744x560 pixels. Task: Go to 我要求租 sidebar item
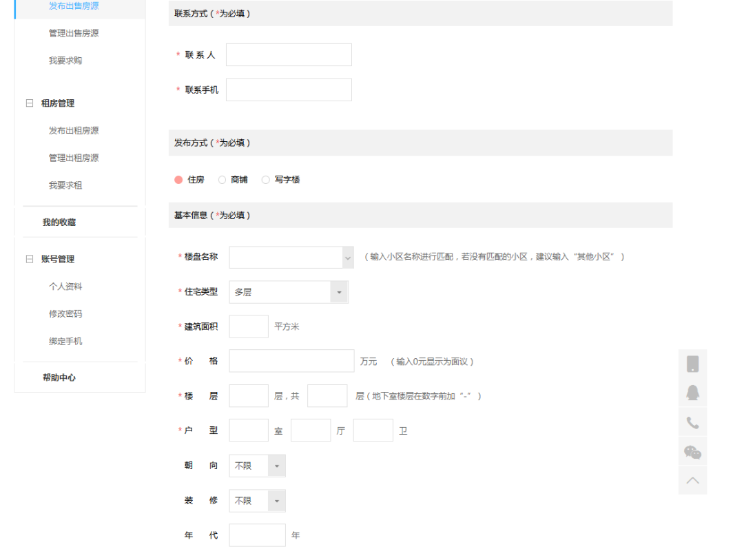point(65,185)
